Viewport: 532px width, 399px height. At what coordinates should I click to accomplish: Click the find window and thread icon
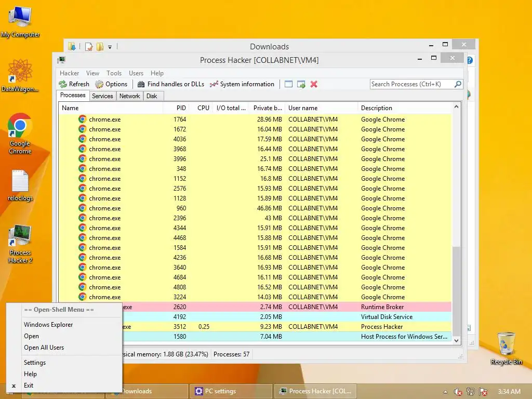point(301,84)
